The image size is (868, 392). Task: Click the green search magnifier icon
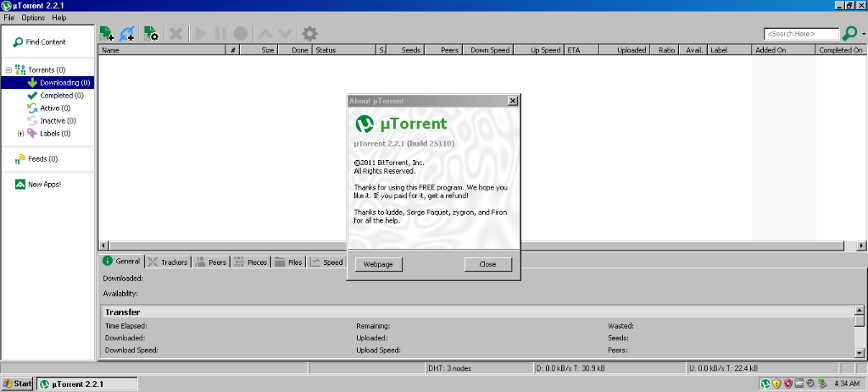(x=849, y=34)
